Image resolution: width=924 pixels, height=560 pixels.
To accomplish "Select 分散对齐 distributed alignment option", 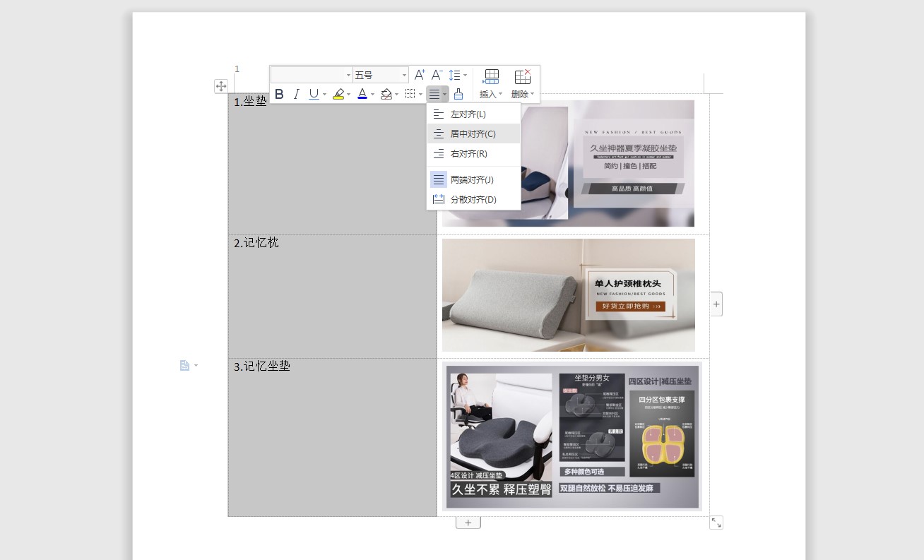I will [473, 199].
